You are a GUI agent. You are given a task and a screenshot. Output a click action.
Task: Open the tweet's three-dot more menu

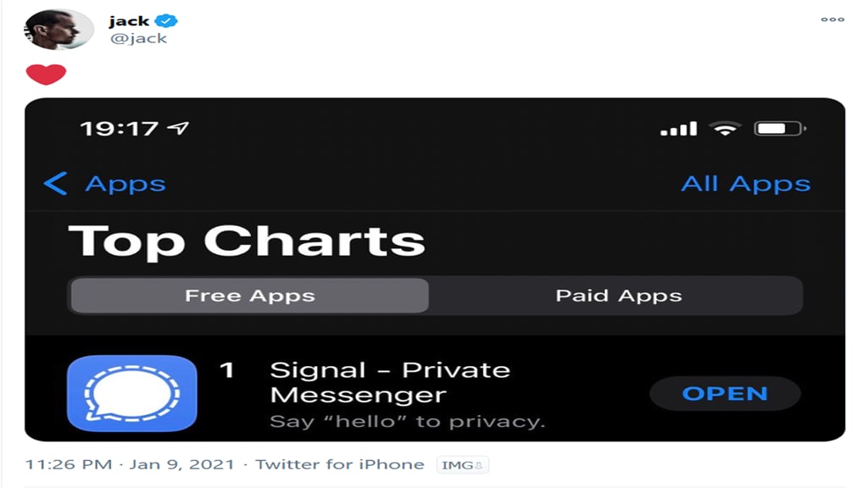(x=832, y=19)
